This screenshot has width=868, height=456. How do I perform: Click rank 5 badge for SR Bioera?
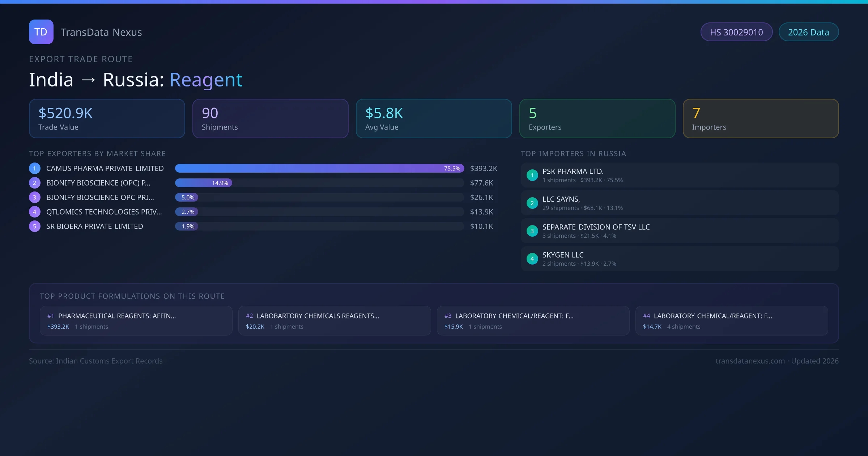(x=35, y=226)
